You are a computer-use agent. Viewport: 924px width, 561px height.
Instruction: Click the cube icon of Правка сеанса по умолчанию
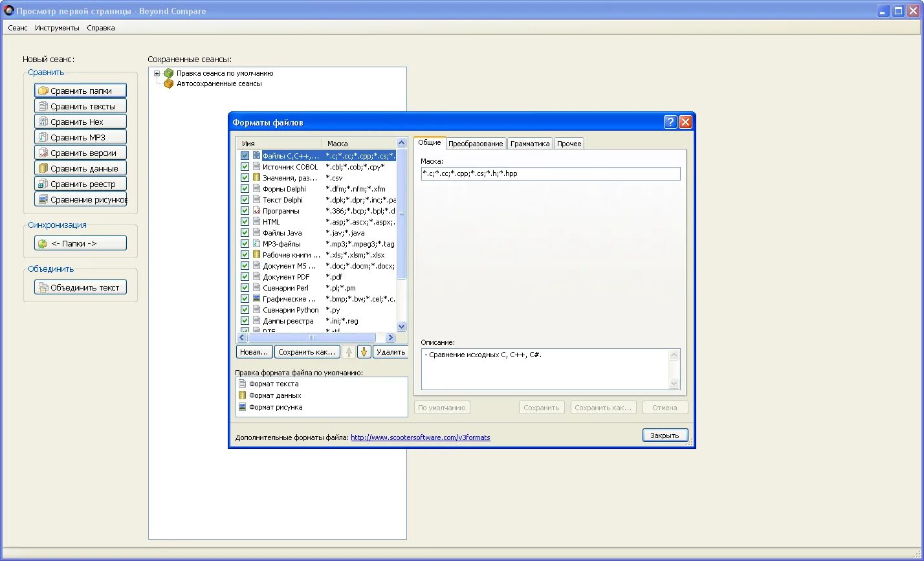[x=169, y=73]
